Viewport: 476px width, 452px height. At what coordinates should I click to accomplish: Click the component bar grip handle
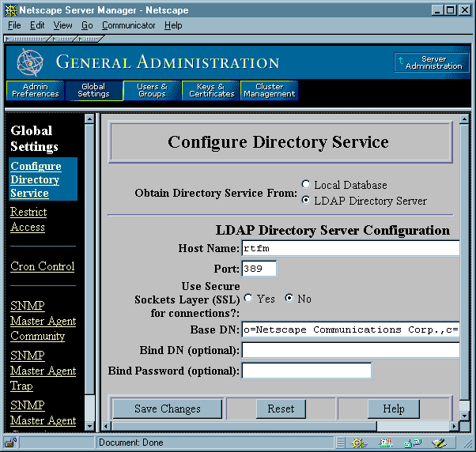[341, 443]
